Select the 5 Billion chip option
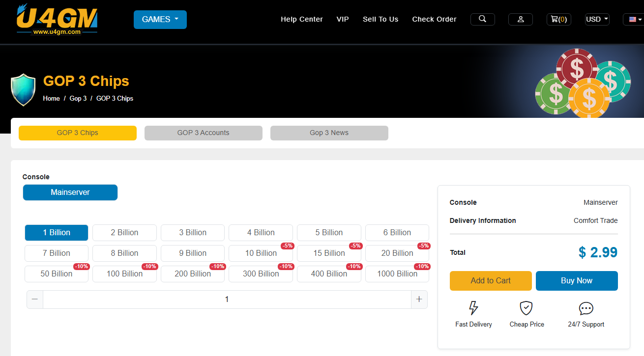Image resolution: width=644 pixels, height=356 pixels. click(x=329, y=233)
